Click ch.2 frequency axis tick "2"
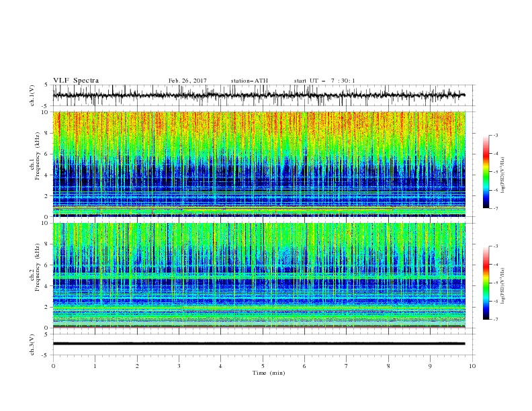 click(47, 307)
